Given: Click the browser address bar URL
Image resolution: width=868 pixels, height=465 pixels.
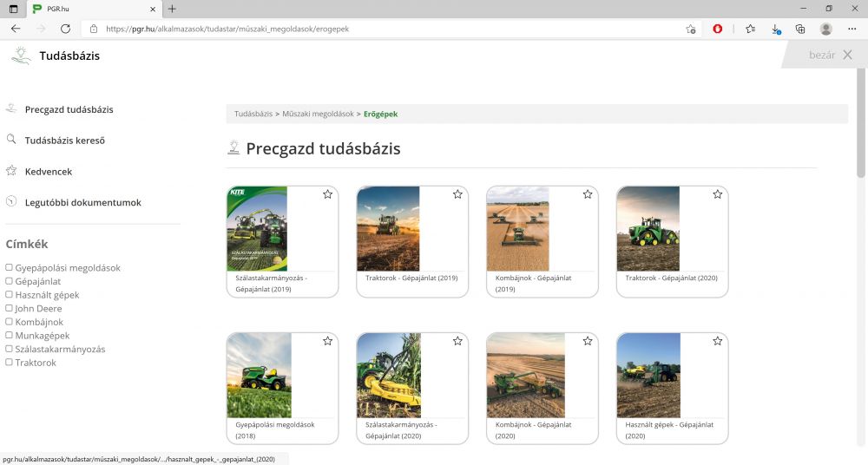Looking at the screenshot, I should 227,29.
